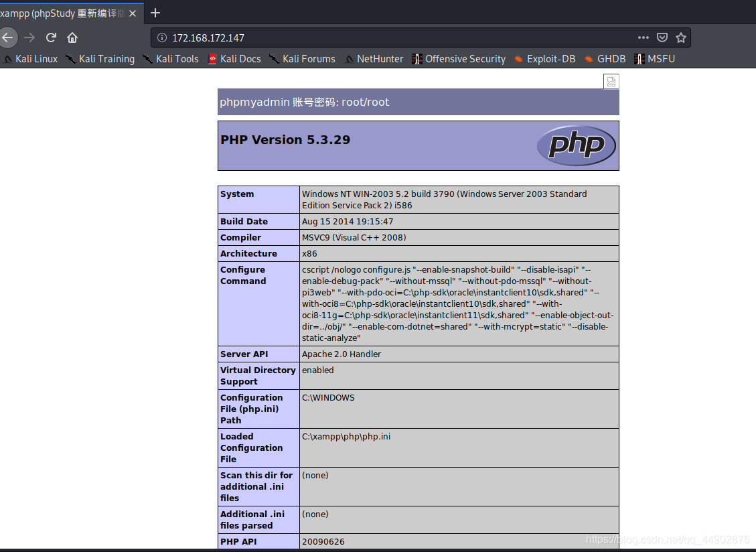Click the Virtual Directory Support label
The width and height of the screenshot is (756, 552).
258,376
